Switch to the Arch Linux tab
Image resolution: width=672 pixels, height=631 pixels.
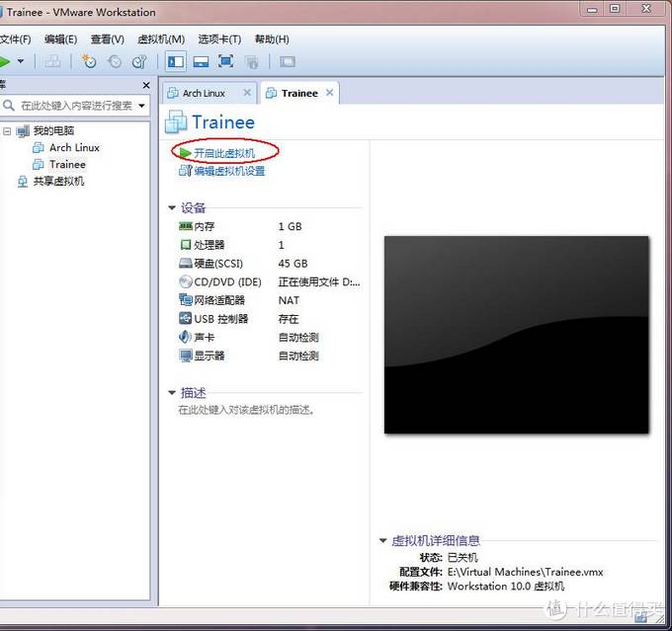pos(204,93)
